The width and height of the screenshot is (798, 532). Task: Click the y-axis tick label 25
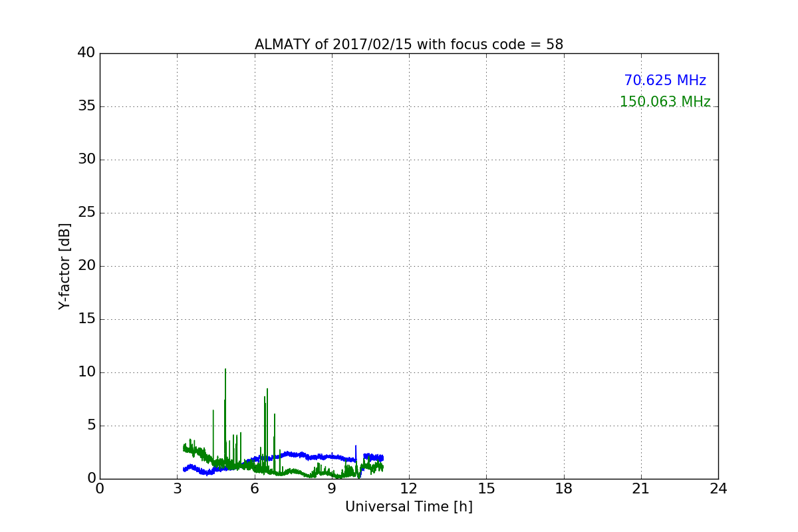tap(86, 213)
